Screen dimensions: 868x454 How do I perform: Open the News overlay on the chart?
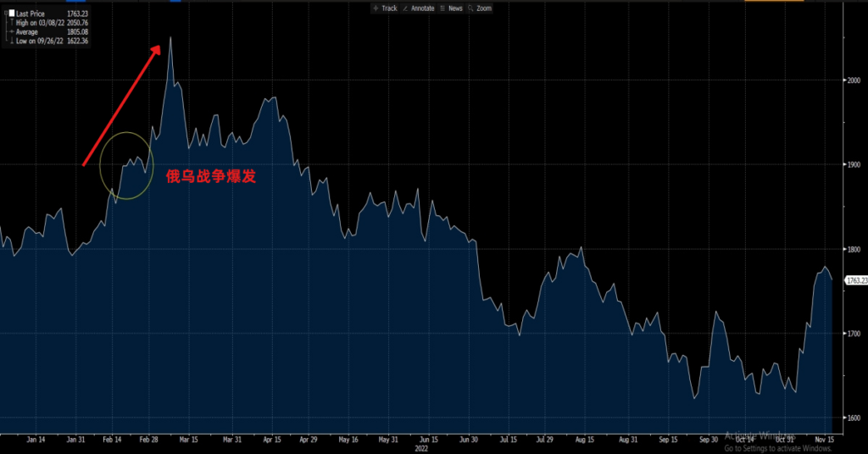(x=451, y=8)
